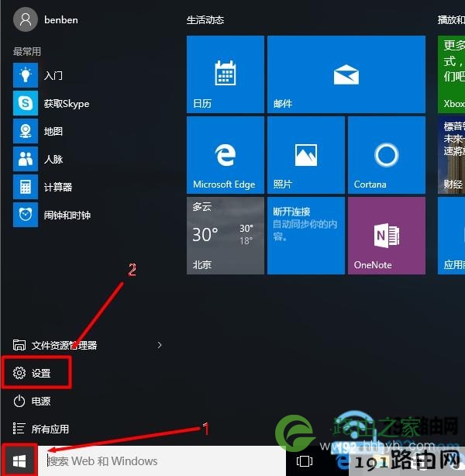465x476 pixels.
Task: Open the OneNote tile
Action: [x=387, y=236]
